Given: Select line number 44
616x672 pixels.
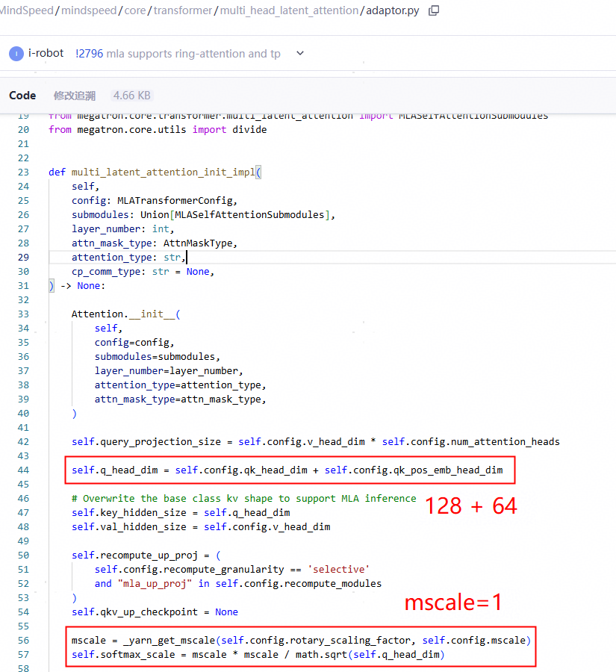Looking at the screenshot, I should (24, 470).
